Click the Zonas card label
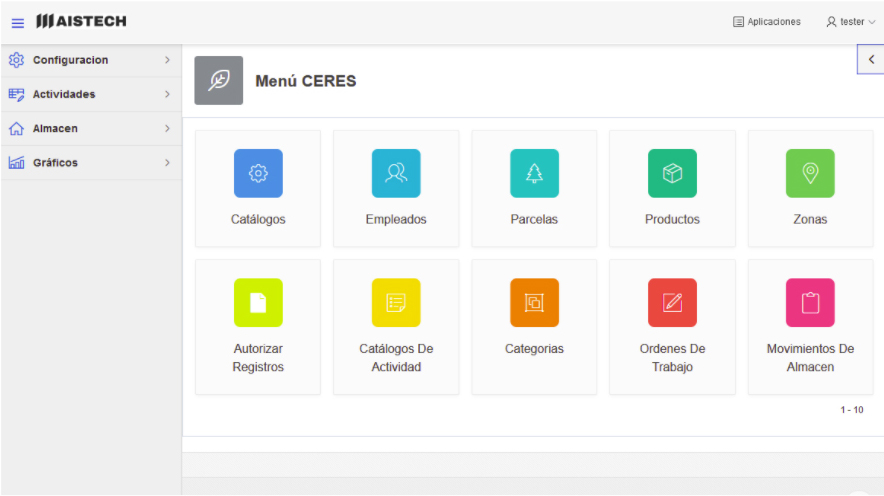Viewport: 884px width, 496px height. [811, 219]
